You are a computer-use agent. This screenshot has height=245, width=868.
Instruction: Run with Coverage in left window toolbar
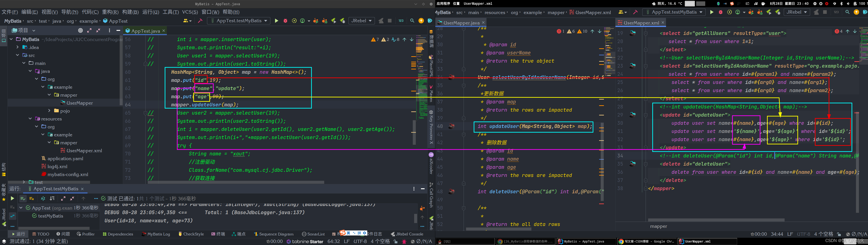(x=294, y=21)
